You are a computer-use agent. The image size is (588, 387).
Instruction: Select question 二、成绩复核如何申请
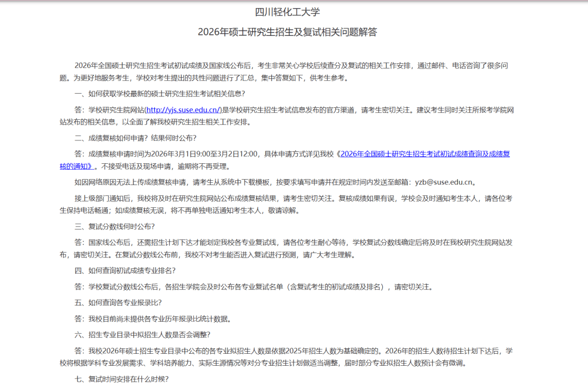136,138
